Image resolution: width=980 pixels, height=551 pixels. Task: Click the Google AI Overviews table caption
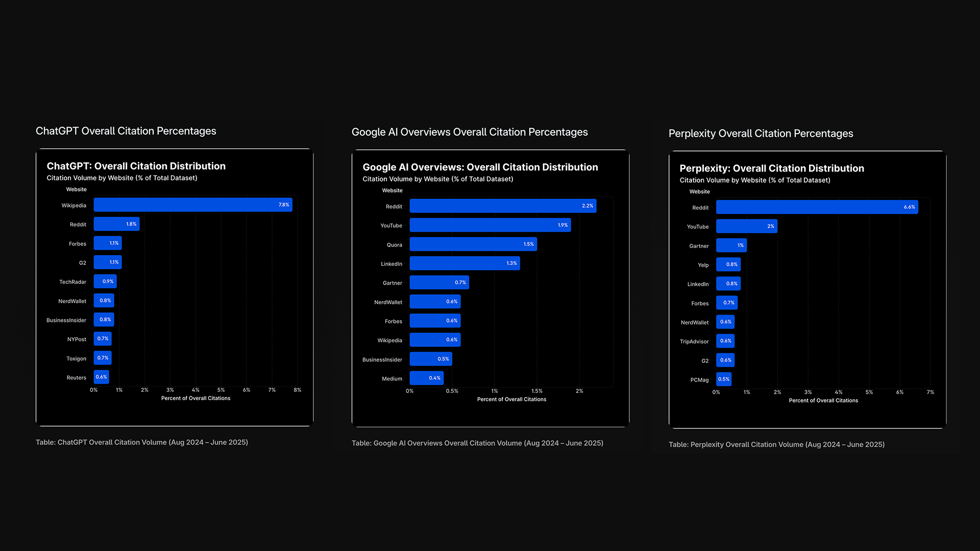(477, 443)
